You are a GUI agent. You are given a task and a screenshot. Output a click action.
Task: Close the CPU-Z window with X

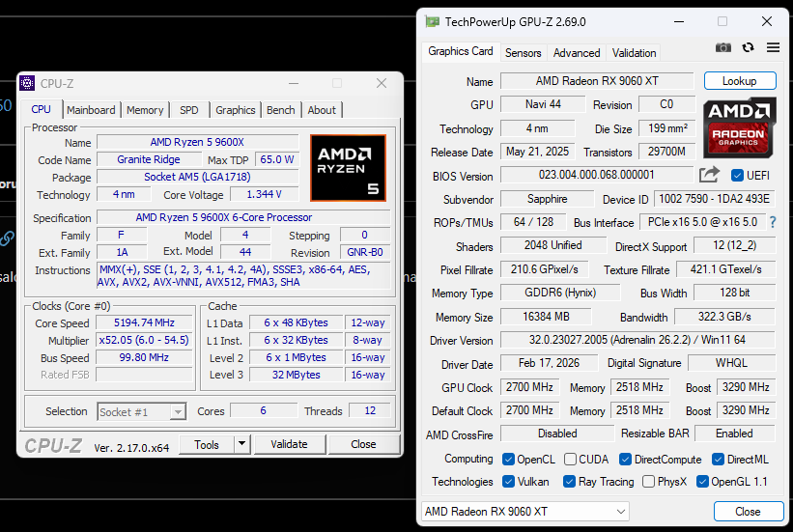point(382,83)
